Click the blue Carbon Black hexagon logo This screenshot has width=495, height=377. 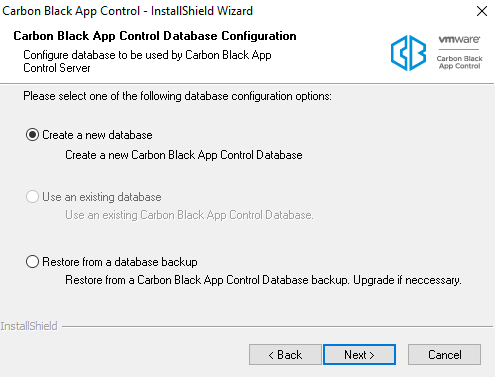(x=408, y=53)
